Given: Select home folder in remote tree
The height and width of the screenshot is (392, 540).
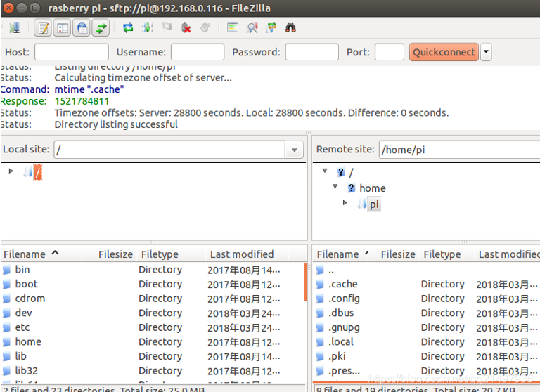Looking at the screenshot, I should point(372,188).
